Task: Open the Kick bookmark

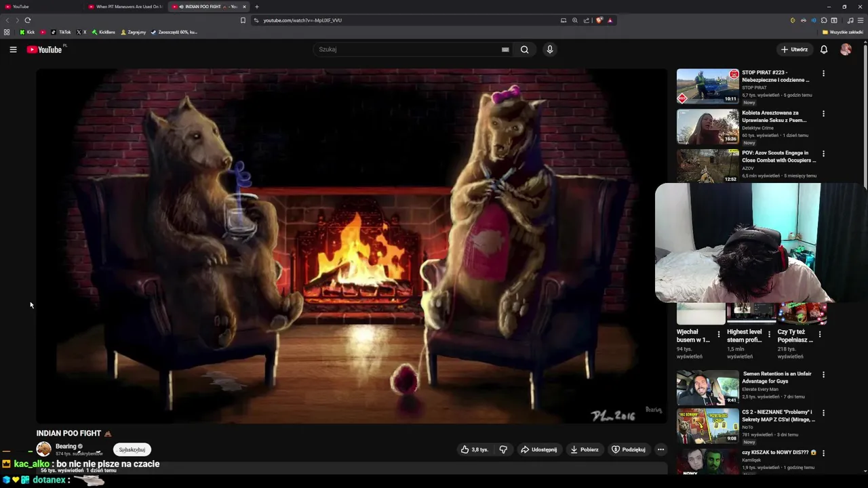Action: point(27,32)
